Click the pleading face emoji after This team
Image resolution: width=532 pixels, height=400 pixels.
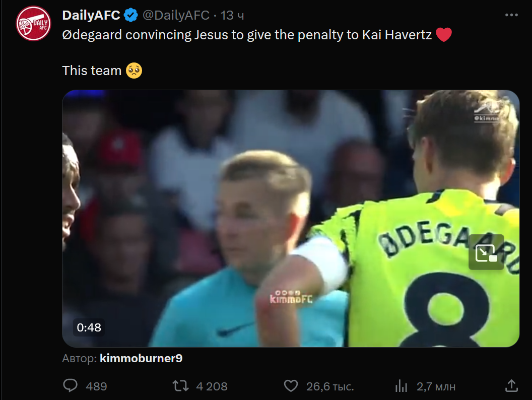point(135,71)
